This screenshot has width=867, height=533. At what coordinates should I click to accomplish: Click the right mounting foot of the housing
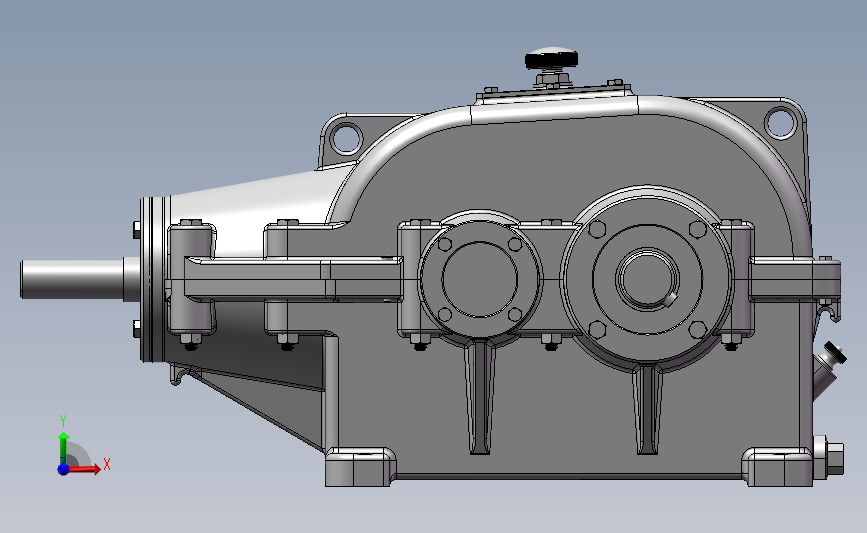tap(777, 467)
